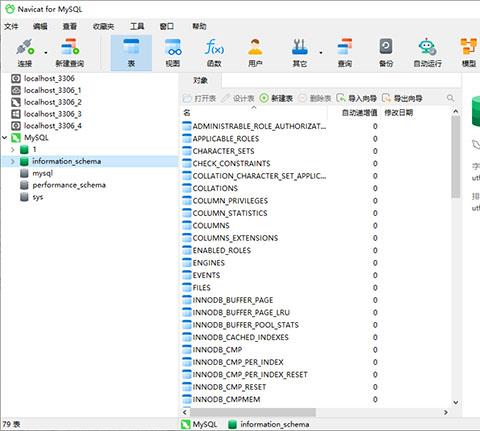Image resolution: width=480 pixels, height=431 pixels.
Task: Select the Query (查询) toolbar icon
Action: click(345, 53)
